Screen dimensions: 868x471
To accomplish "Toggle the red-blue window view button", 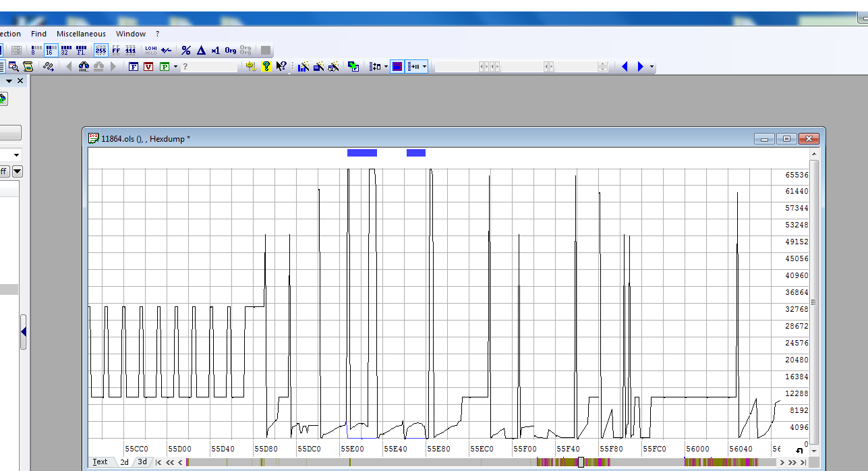I will (397, 67).
